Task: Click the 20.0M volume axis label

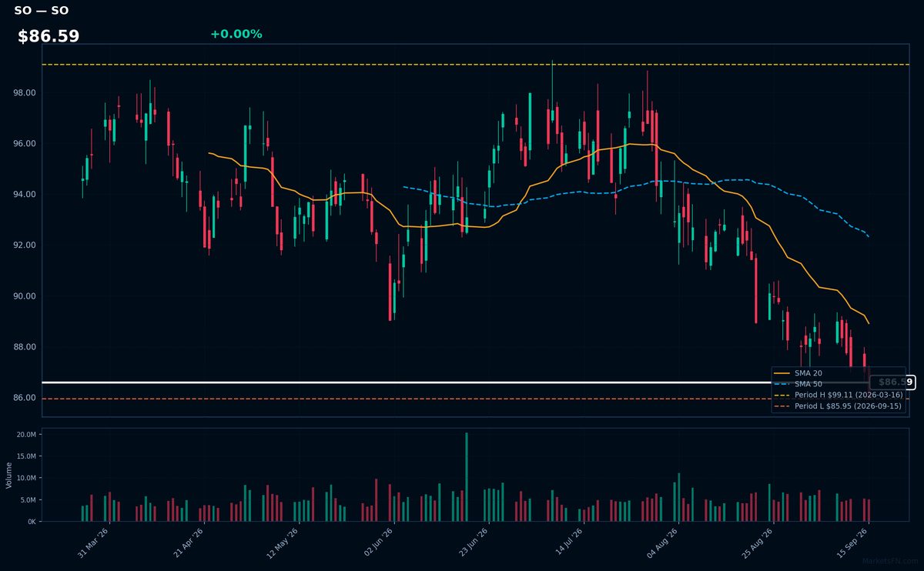Action: tap(27, 435)
